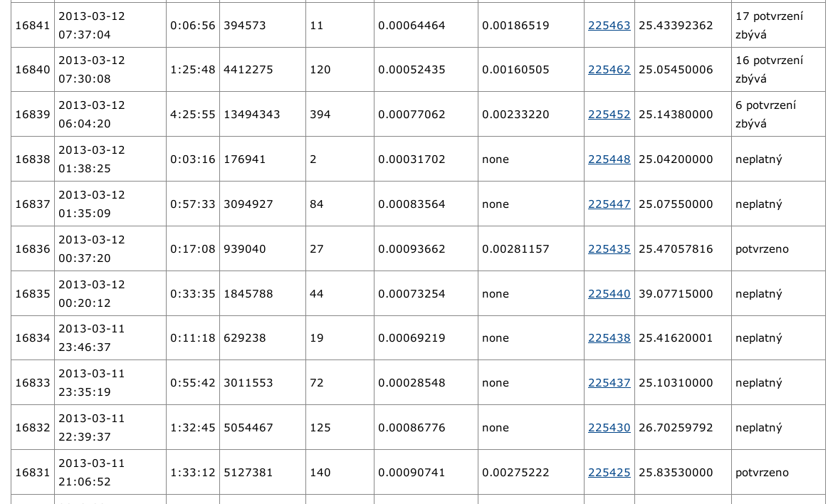This screenshot has width=833, height=504.
Task: Click block number 225462 link
Action: 609,70
